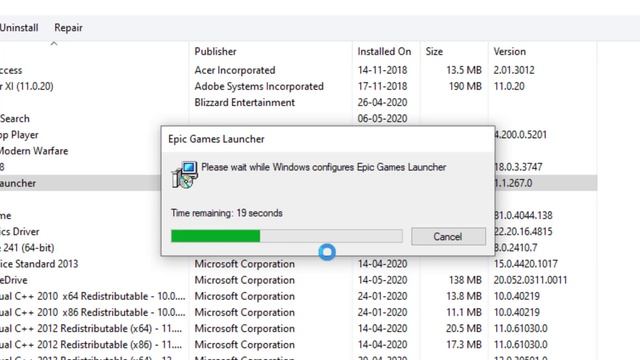Sort by Size column header
640x360 pixels.
point(434,51)
